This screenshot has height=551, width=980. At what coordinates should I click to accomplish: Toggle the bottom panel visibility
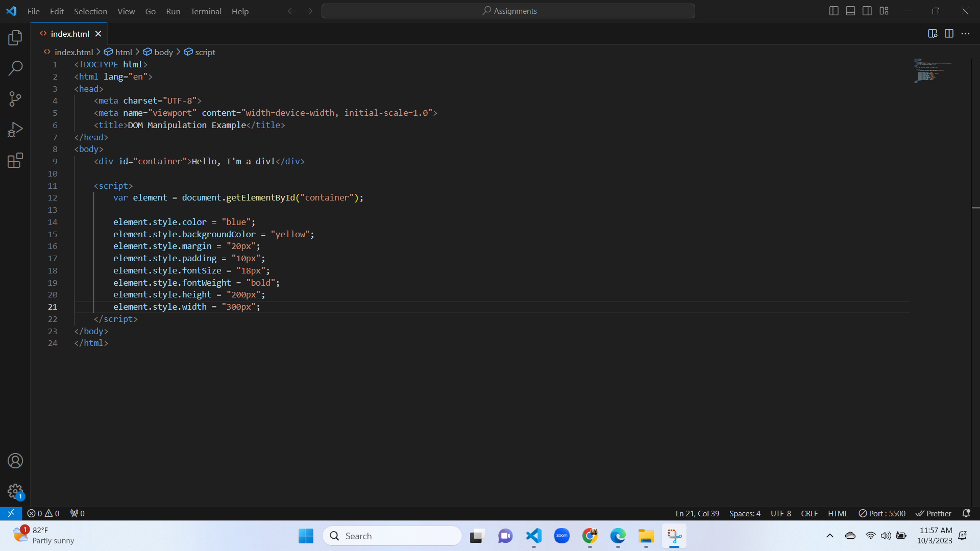click(850, 10)
